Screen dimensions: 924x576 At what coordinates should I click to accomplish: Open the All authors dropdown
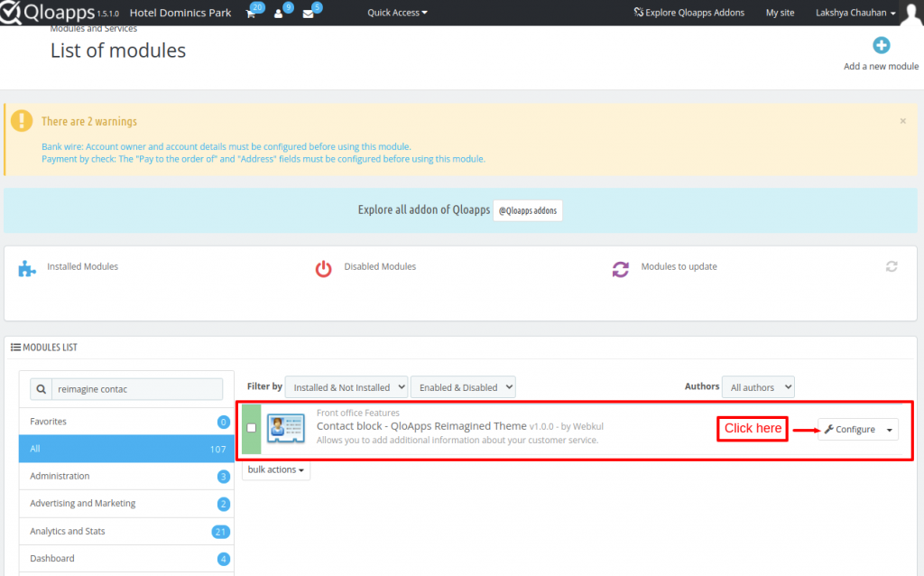click(x=758, y=387)
